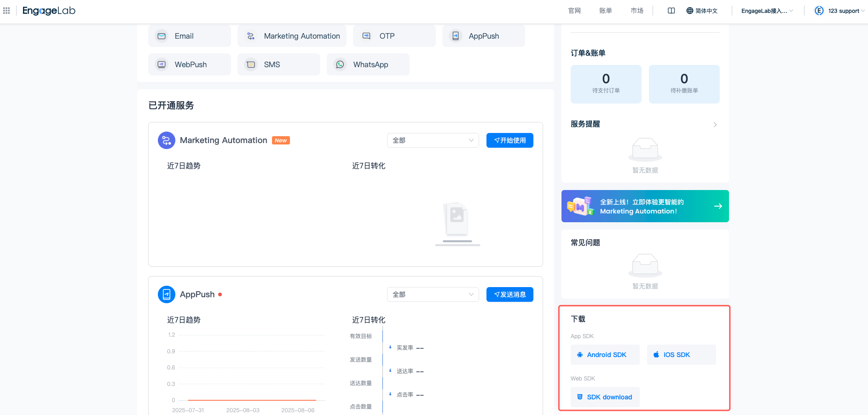Image resolution: width=868 pixels, height=415 pixels.
Task: Open the 123 support account dropdown
Action: click(847, 11)
